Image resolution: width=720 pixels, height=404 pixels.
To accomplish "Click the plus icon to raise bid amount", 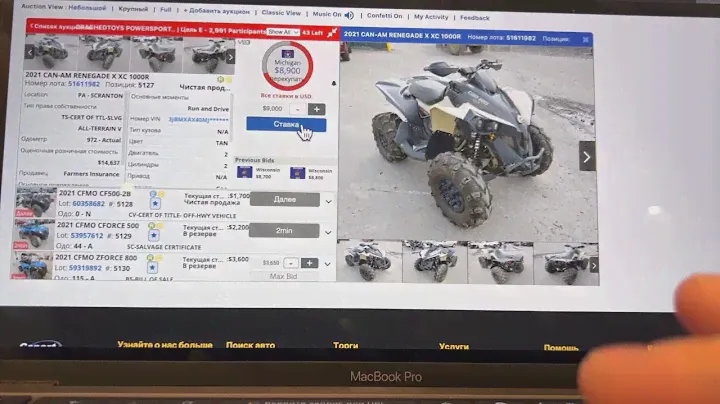I will click(x=316, y=108).
